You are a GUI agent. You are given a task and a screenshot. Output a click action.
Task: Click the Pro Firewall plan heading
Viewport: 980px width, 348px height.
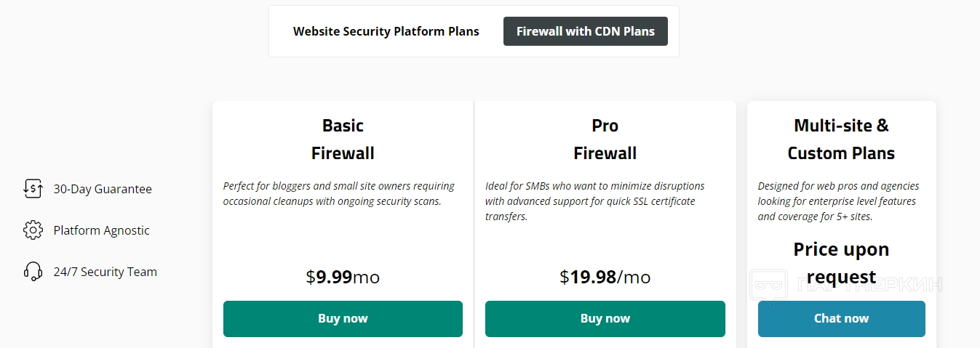click(x=605, y=139)
